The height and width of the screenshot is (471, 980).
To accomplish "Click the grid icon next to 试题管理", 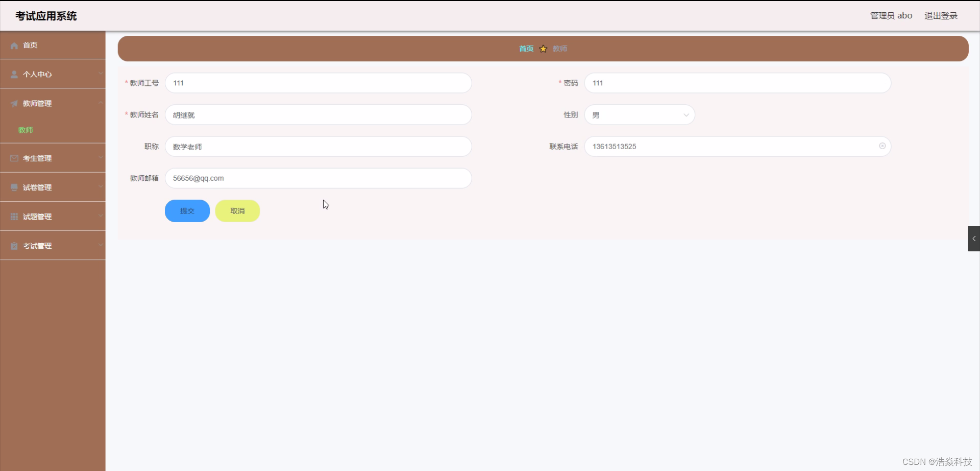I will point(13,216).
